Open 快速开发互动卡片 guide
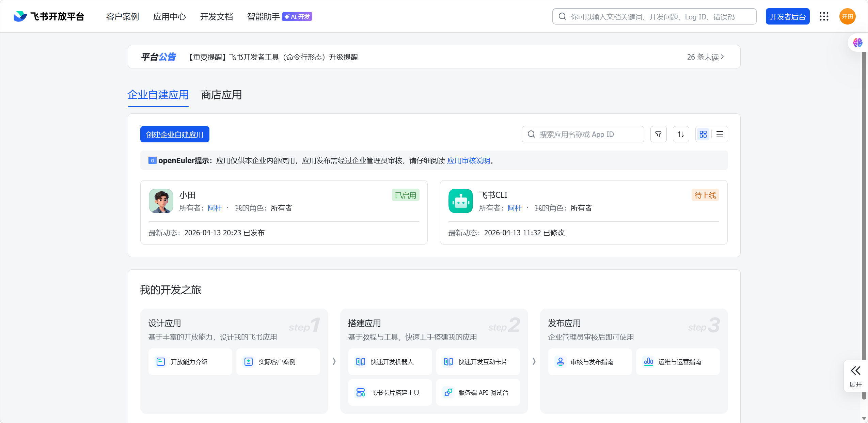The height and width of the screenshot is (423, 868). pos(478,362)
